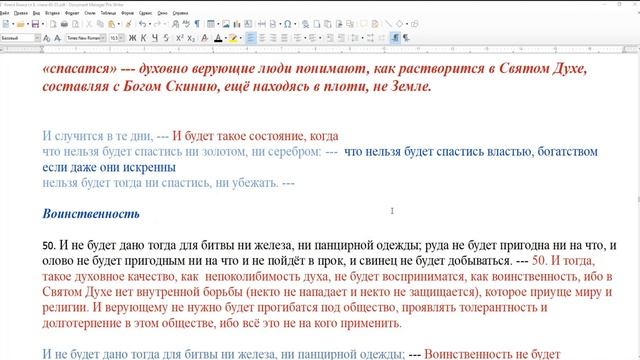The width and height of the screenshot is (640, 360).
Task: Click the horizontal ruler
Action: (320, 49)
